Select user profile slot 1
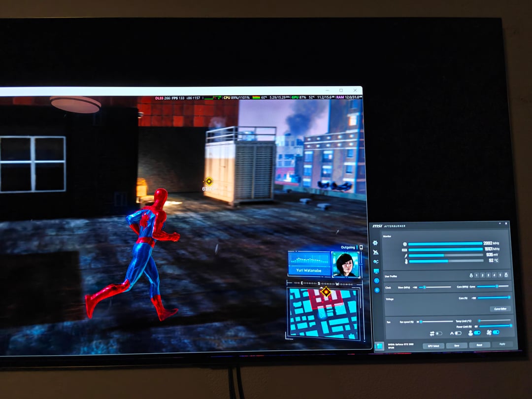 click(x=477, y=275)
